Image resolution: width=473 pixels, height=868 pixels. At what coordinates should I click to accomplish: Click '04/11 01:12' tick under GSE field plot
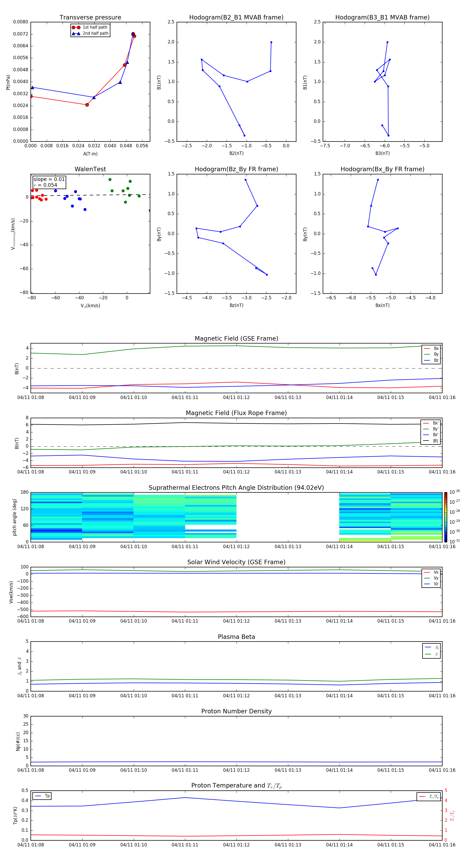coord(236,398)
